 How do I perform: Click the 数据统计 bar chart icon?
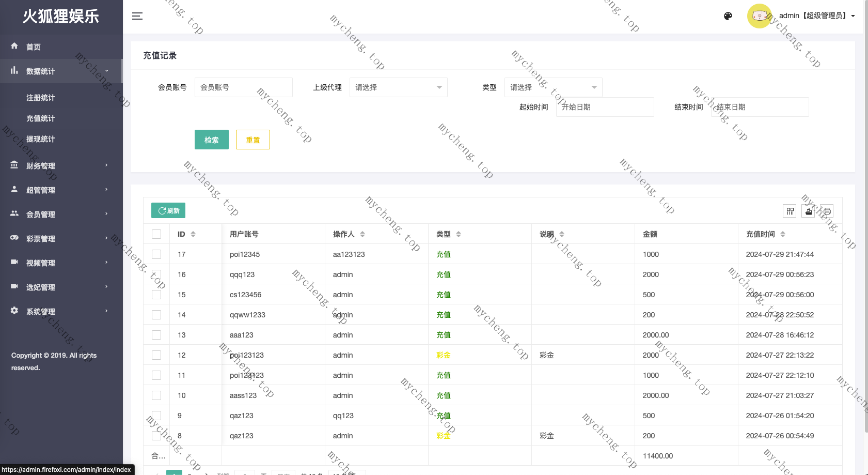(14, 70)
